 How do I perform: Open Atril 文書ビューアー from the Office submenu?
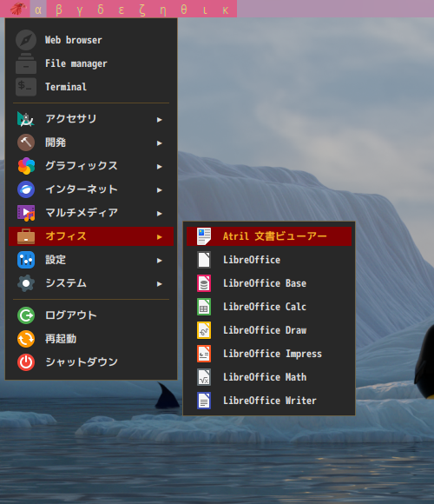coord(269,236)
